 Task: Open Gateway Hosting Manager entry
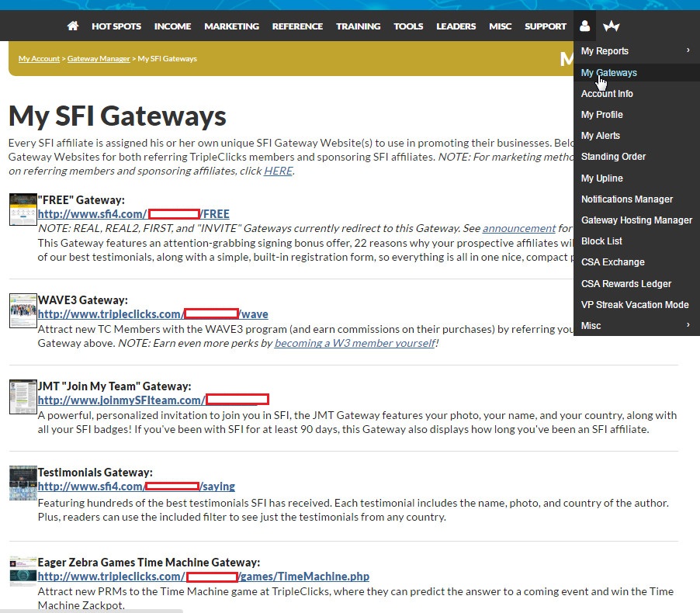[x=636, y=220]
